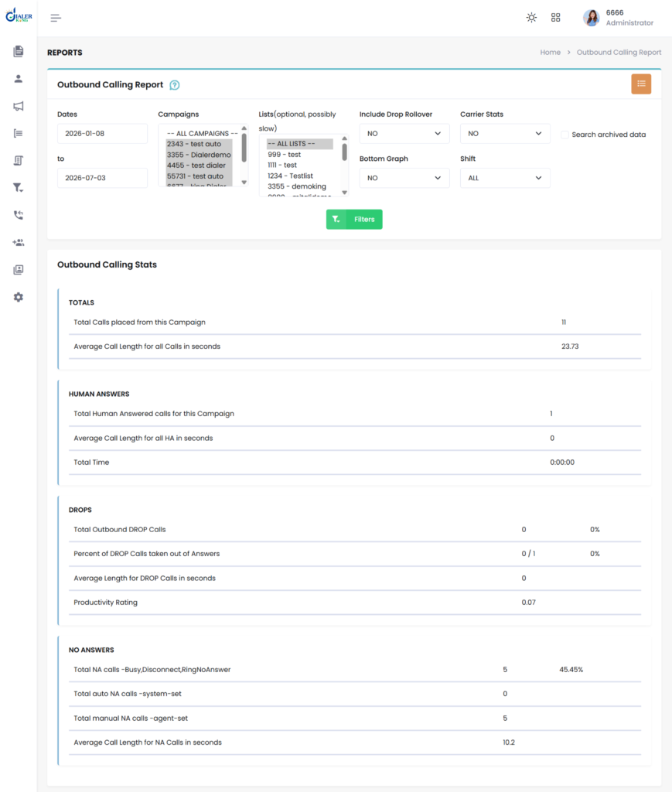Open the Dialer King logo home
The width and height of the screenshot is (672, 792).
(x=19, y=15)
